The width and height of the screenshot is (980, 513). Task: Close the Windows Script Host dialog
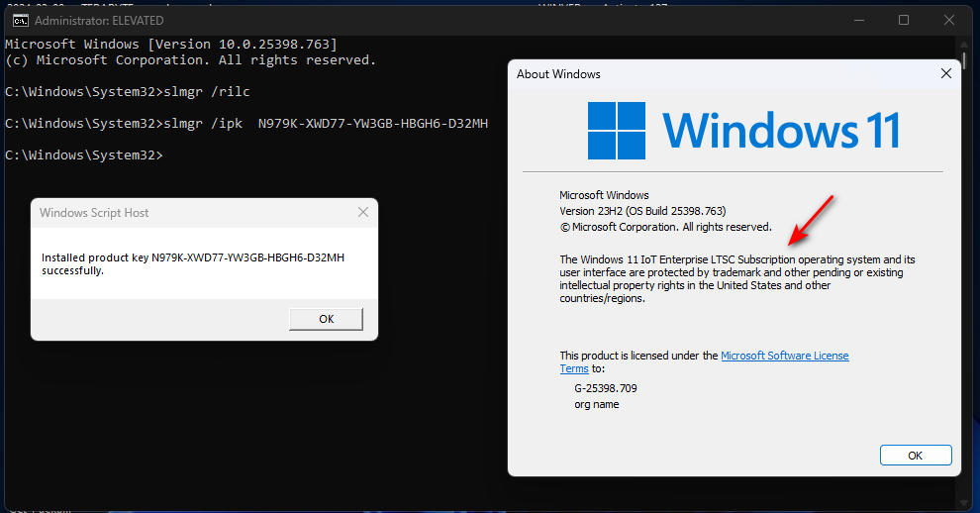click(x=363, y=213)
